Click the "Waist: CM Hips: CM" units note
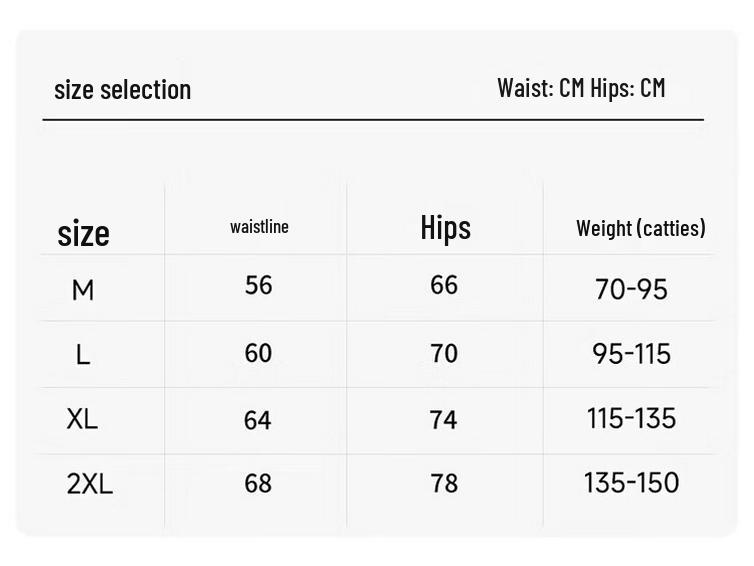The width and height of the screenshot is (754, 566). click(x=581, y=88)
